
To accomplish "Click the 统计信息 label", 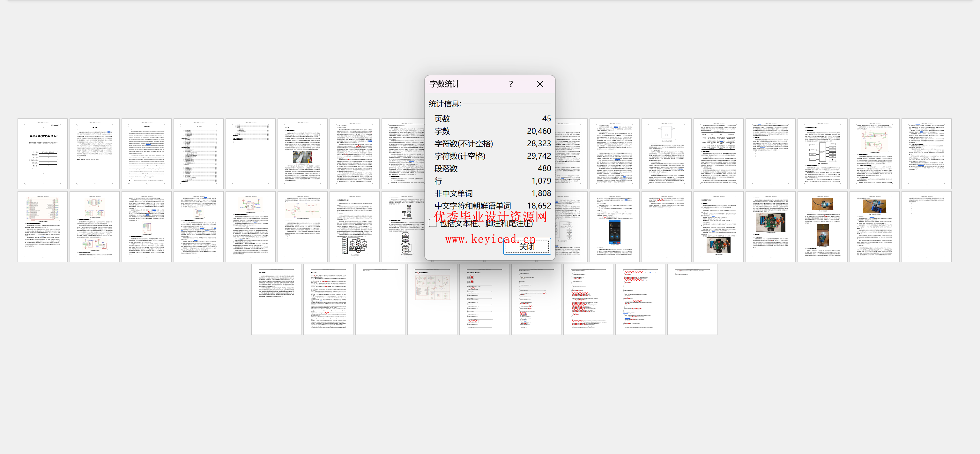I will click(445, 103).
